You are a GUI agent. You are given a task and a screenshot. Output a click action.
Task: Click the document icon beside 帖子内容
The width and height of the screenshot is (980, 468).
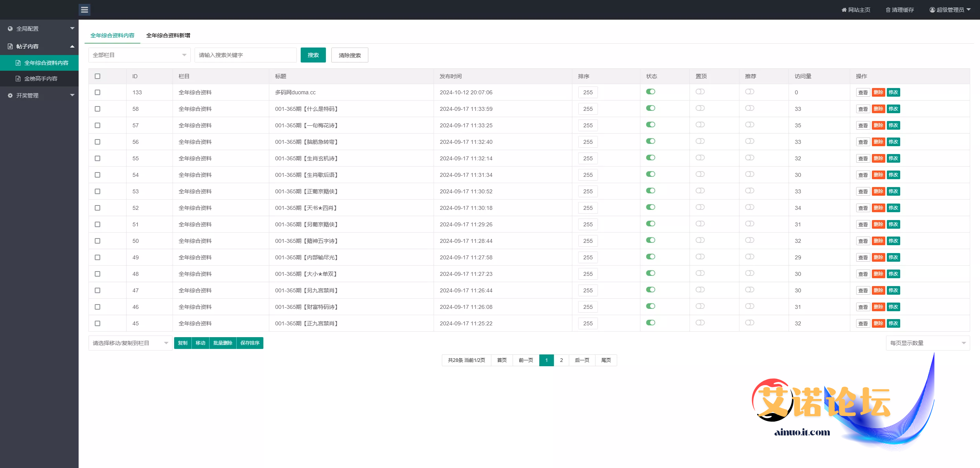click(10, 46)
